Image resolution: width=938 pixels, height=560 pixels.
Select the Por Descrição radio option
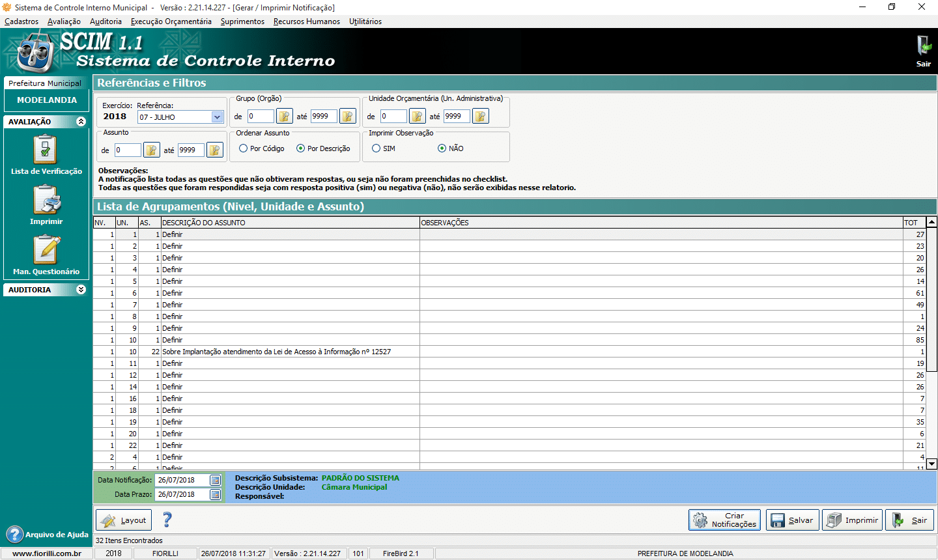coord(300,148)
